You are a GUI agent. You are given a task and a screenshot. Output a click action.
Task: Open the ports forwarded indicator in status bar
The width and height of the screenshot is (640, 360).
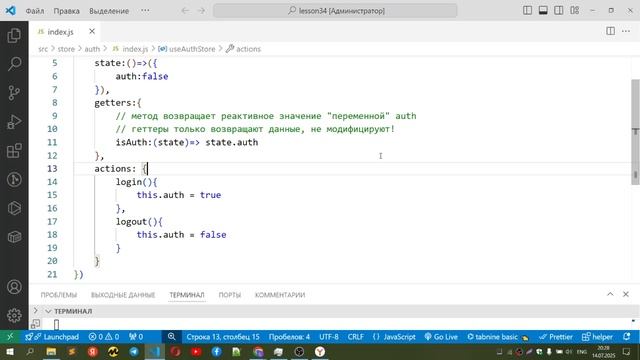[x=136, y=337]
